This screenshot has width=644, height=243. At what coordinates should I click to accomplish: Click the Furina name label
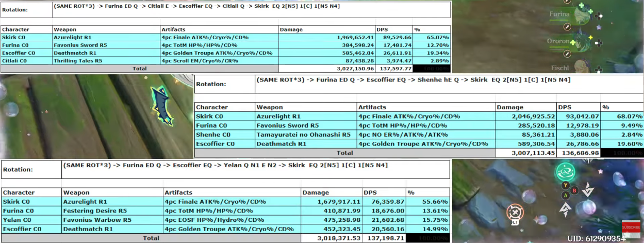coord(559,14)
